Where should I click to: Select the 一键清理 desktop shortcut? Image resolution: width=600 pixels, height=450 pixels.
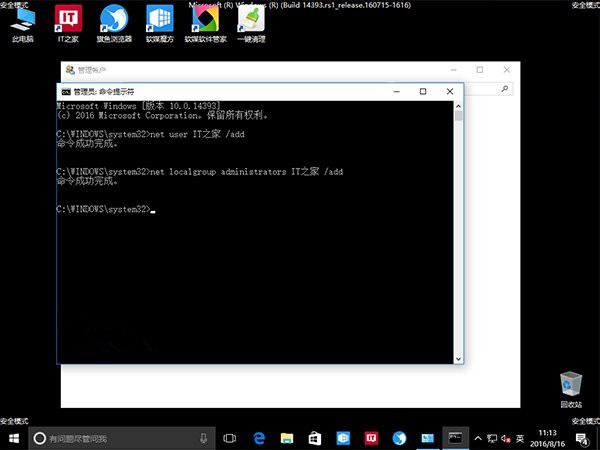251,23
